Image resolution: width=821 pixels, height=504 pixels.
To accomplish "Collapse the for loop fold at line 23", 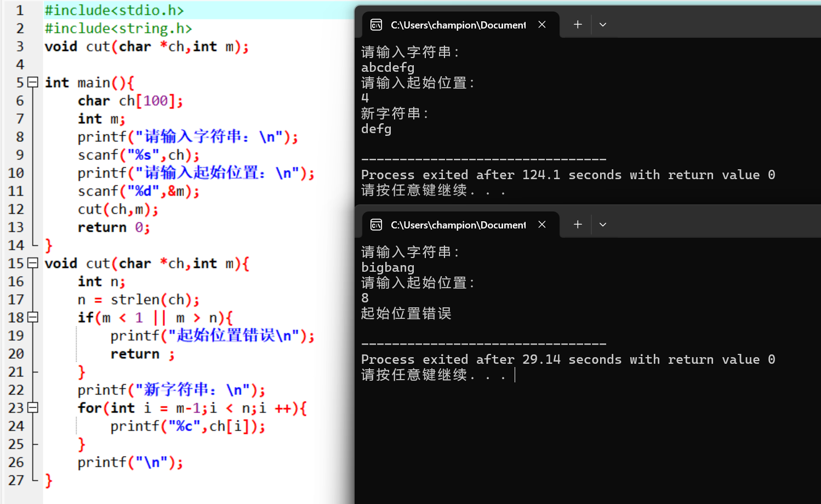I will (33, 408).
